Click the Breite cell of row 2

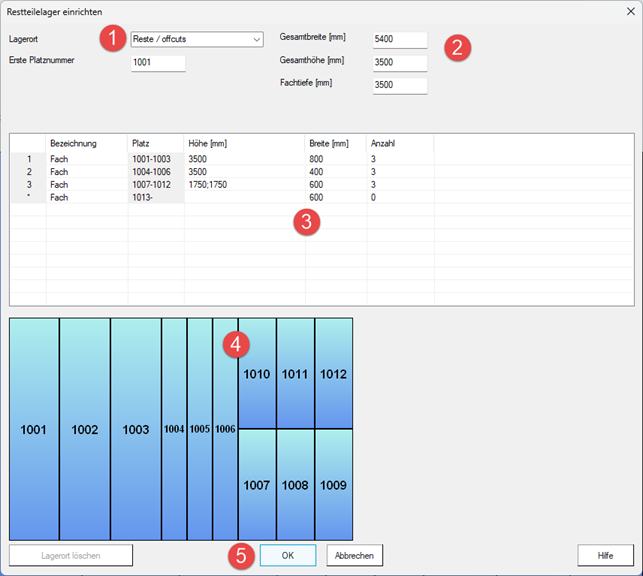click(x=336, y=172)
